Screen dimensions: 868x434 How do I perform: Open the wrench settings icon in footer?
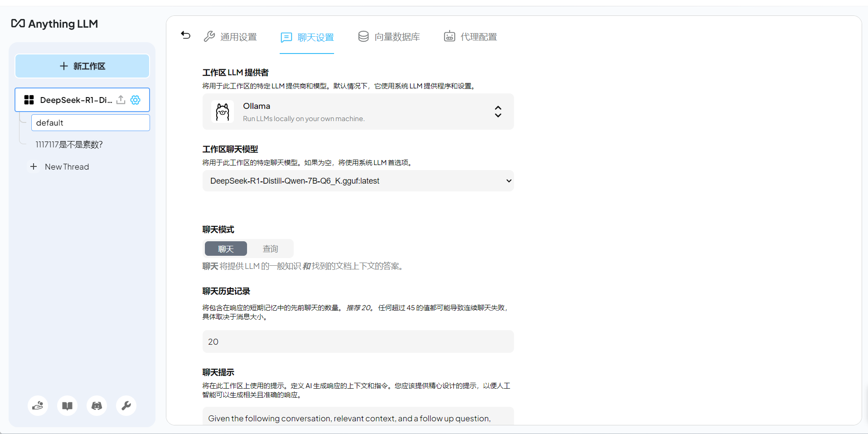126,405
